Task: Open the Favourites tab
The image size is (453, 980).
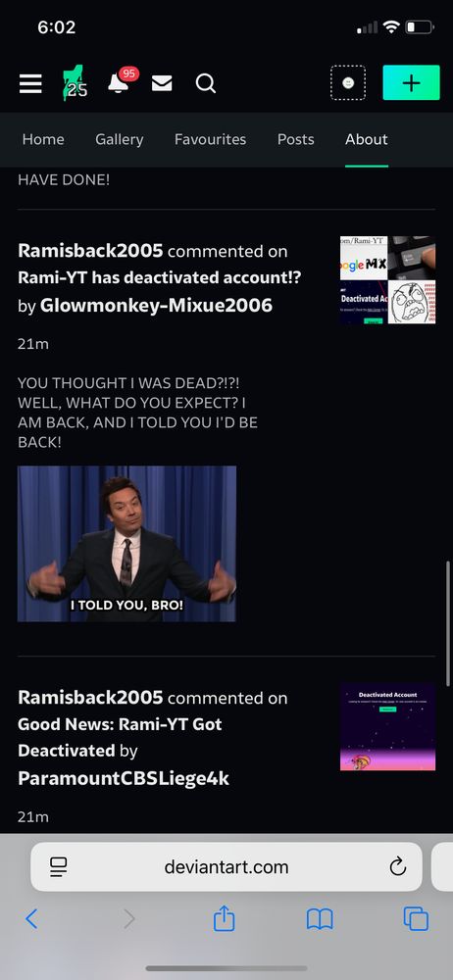Action: [210, 139]
